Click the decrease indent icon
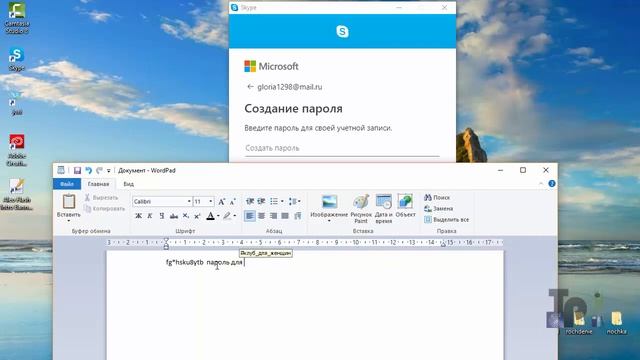 (x=250, y=201)
